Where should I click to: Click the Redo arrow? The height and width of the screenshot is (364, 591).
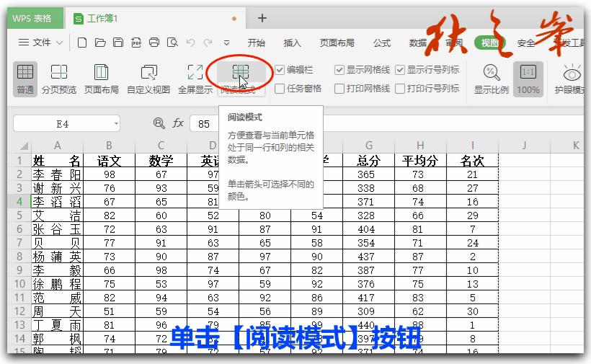(208, 43)
